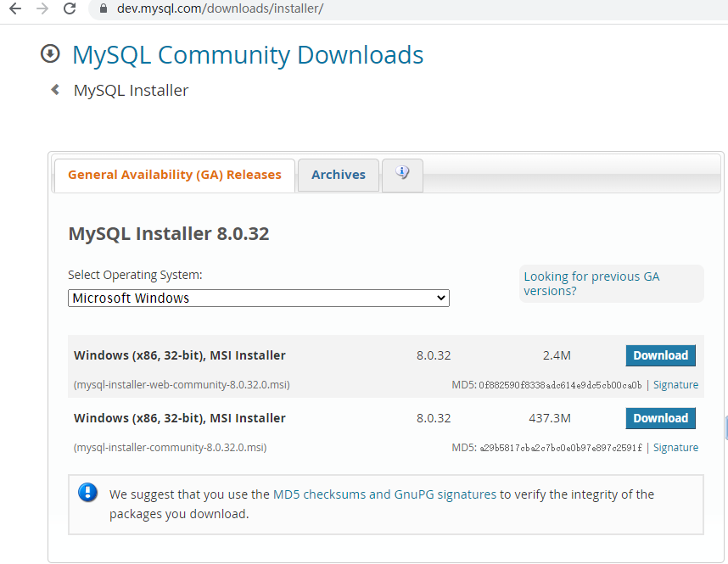Open the info bubble icon tab

pyautogui.click(x=402, y=174)
